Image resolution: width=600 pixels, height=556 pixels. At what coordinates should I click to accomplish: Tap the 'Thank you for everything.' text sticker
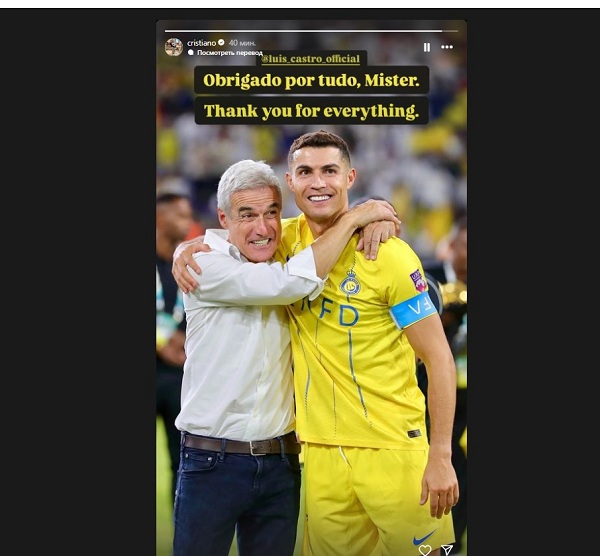click(x=311, y=111)
